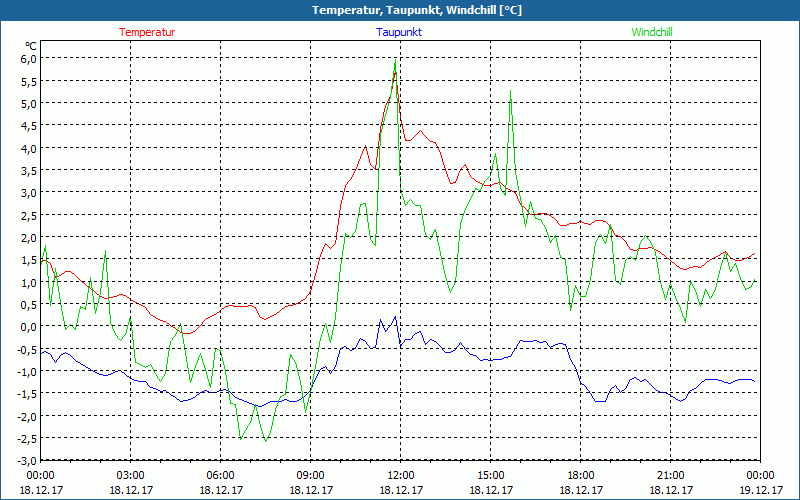Click the 19.12.17 date label
Image resolution: width=800 pixels, height=500 pixels.
pyautogui.click(x=759, y=491)
